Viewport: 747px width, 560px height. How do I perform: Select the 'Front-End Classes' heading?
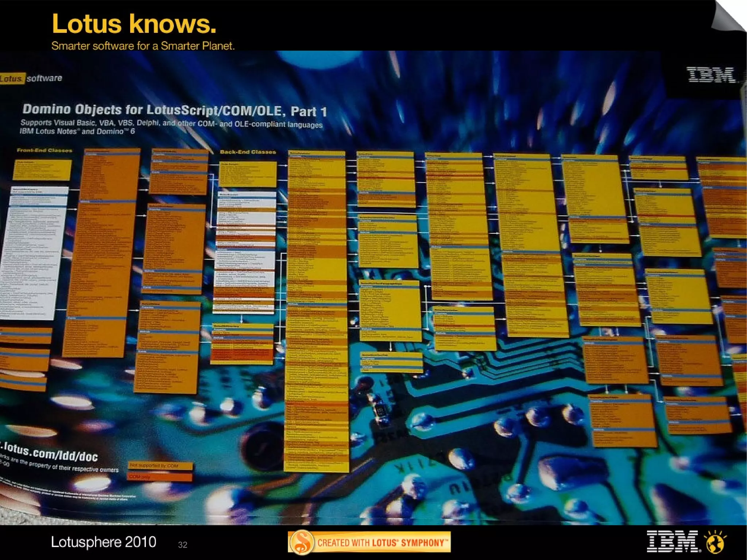pyautogui.click(x=44, y=150)
